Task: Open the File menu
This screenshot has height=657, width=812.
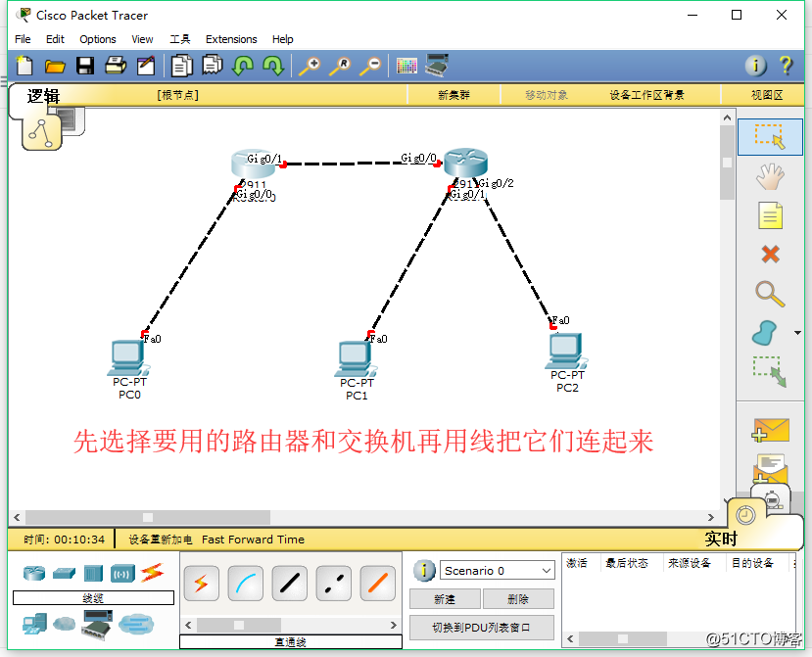Action: (x=23, y=39)
